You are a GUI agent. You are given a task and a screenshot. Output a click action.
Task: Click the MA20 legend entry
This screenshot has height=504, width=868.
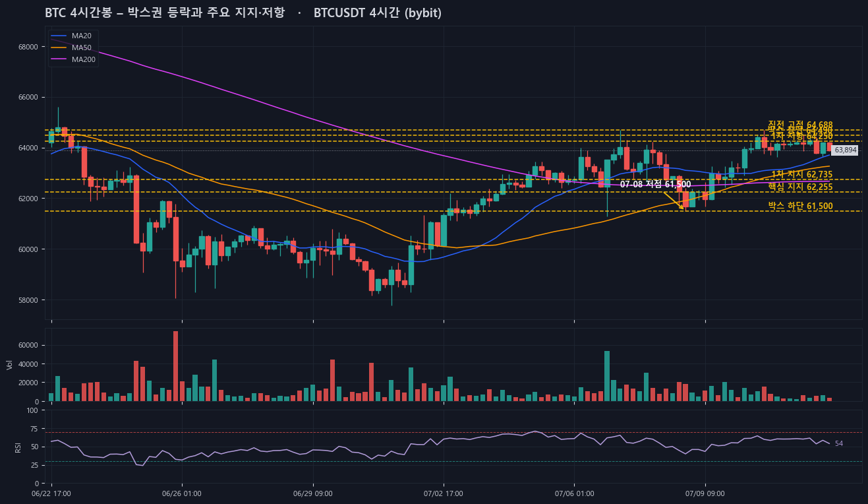74,36
